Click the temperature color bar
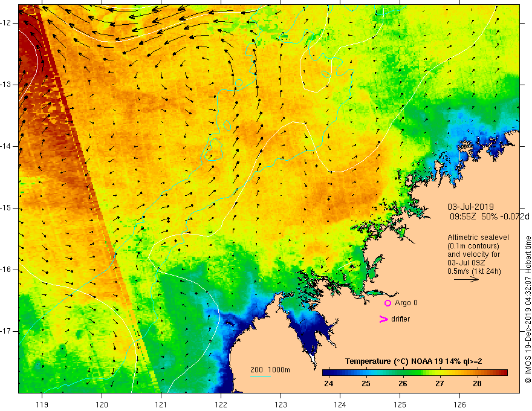The height and width of the screenshot is (411, 532). (x=415, y=373)
